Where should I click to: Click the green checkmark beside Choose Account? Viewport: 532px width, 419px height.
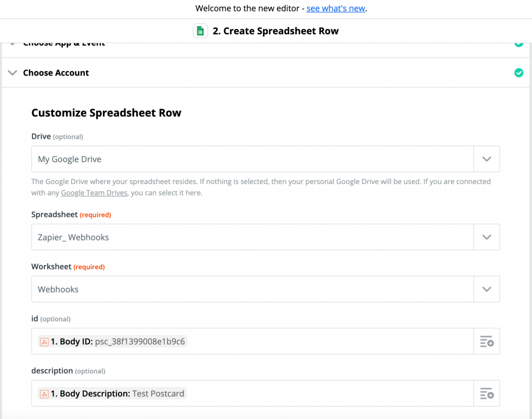click(x=518, y=73)
